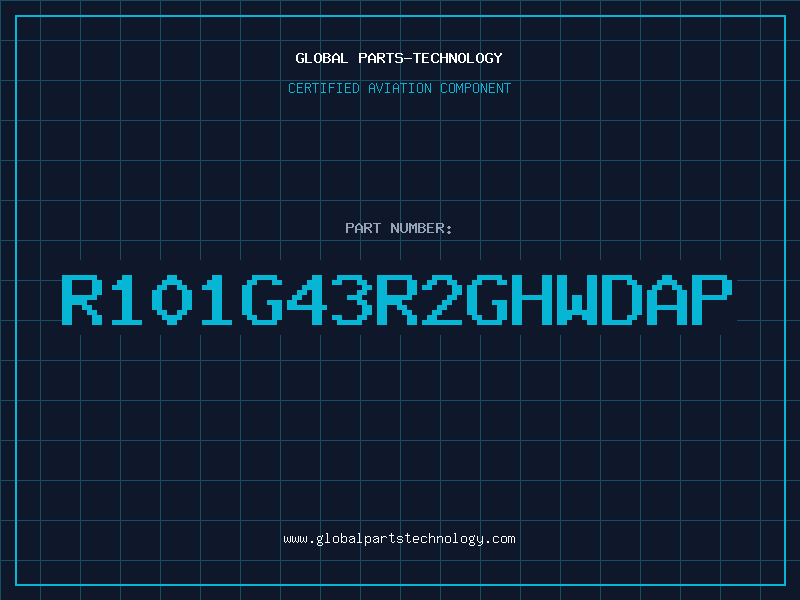The height and width of the screenshot is (600, 800).
Task: Open the www.globalpartstechnology.com link
Action: (x=399, y=539)
